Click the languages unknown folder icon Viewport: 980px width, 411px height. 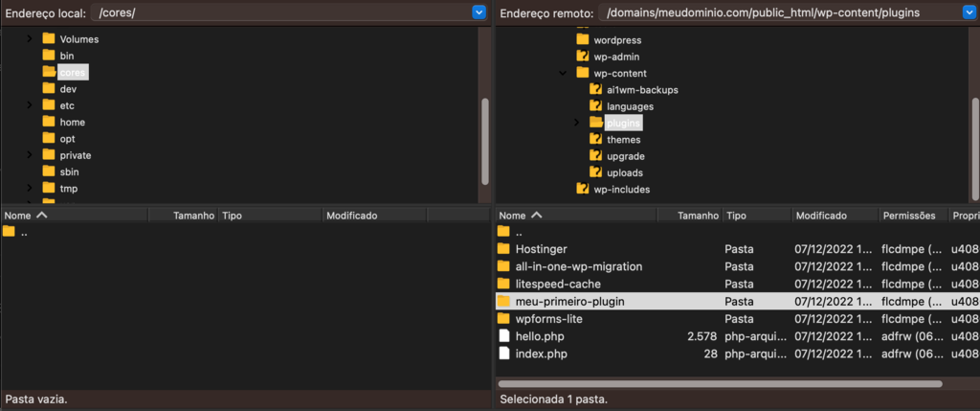click(x=595, y=106)
